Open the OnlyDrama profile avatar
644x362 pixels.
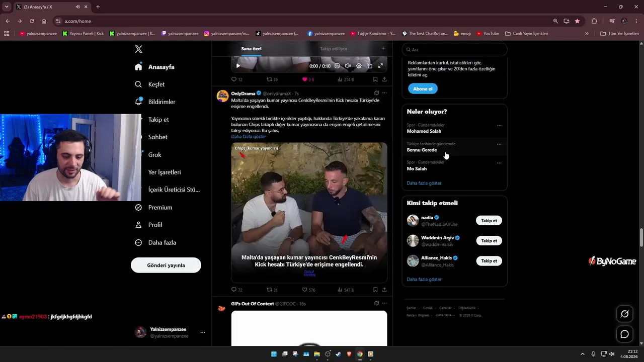pyautogui.click(x=222, y=96)
